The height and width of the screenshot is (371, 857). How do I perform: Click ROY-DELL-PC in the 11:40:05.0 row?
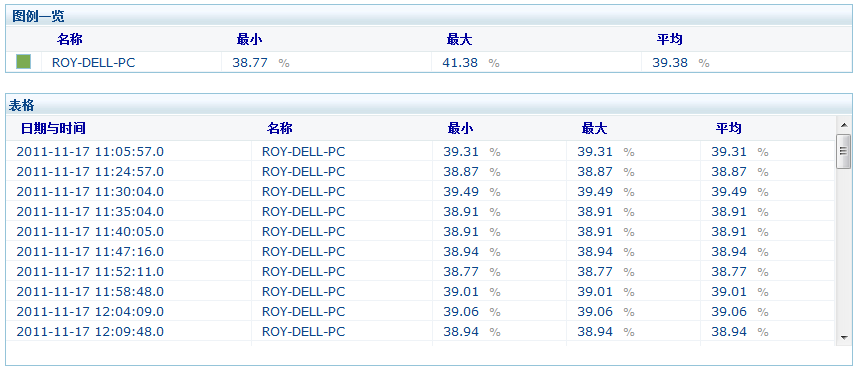303,232
